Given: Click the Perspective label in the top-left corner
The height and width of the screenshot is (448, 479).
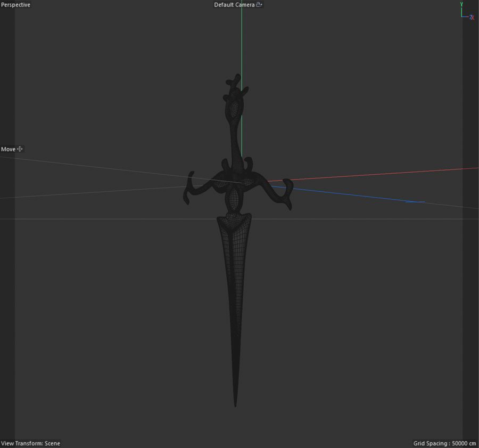Looking at the screenshot, I should 14,4.
